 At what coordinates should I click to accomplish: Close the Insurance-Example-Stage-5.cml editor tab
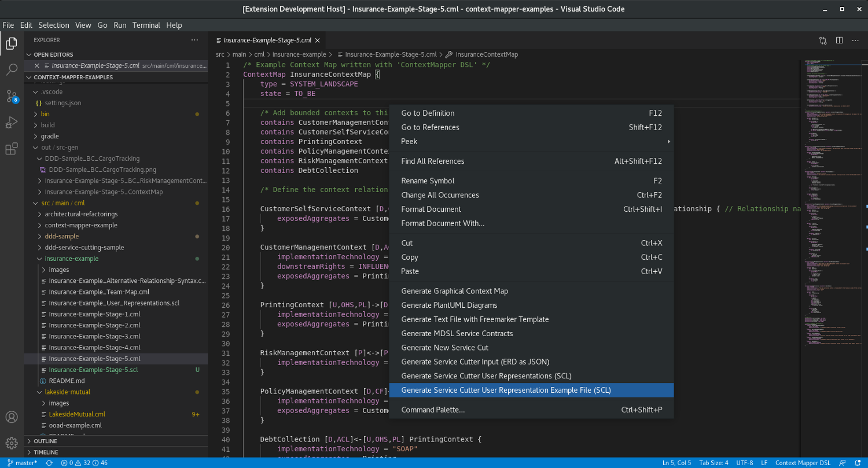coord(317,40)
